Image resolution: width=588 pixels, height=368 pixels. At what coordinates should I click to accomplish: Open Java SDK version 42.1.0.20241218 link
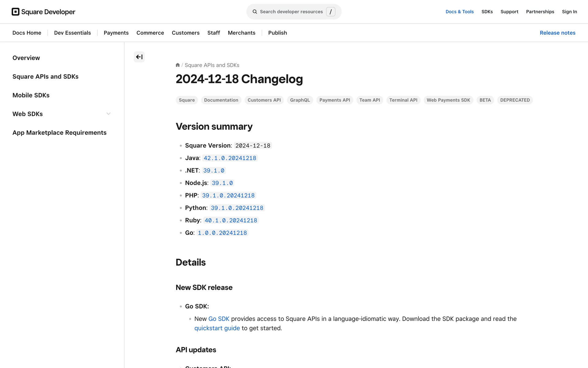(x=230, y=158)
